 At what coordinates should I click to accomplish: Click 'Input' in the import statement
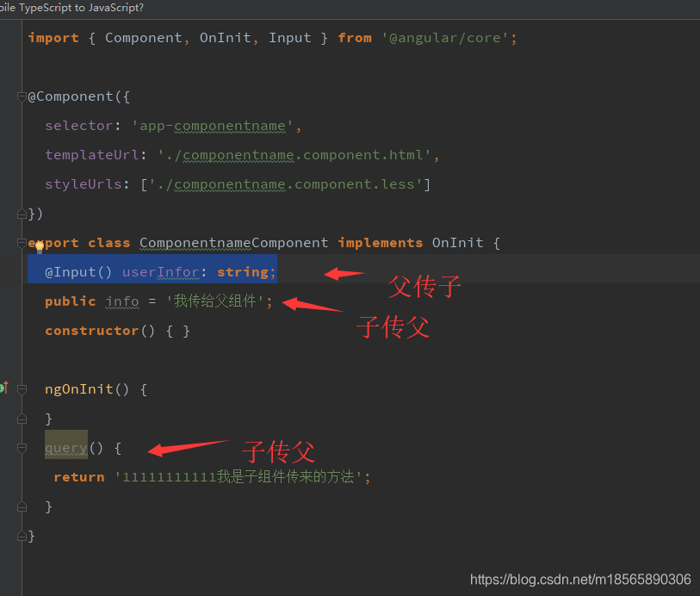290,38
